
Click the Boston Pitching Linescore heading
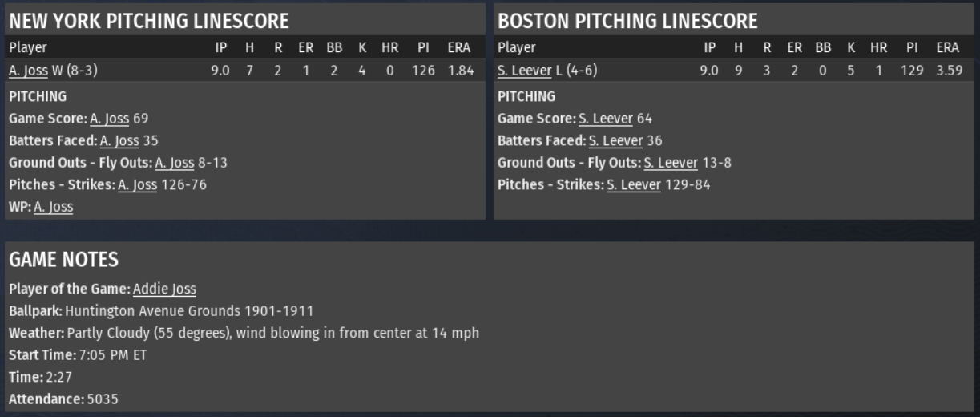(x=627, y=21)
